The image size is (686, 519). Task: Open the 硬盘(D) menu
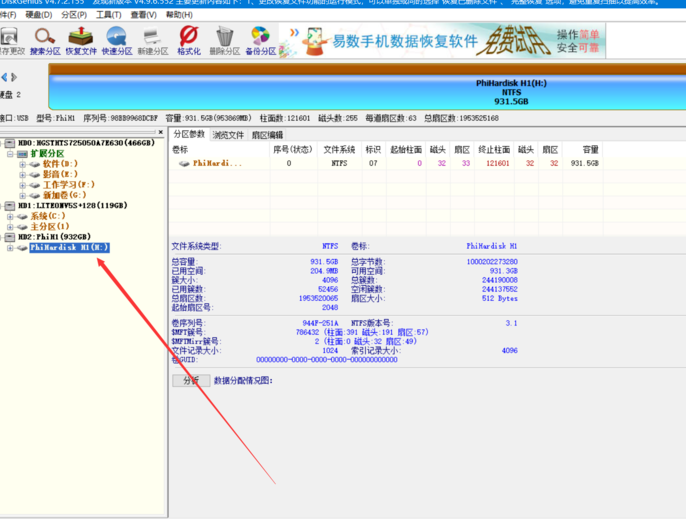pos(38,15)
